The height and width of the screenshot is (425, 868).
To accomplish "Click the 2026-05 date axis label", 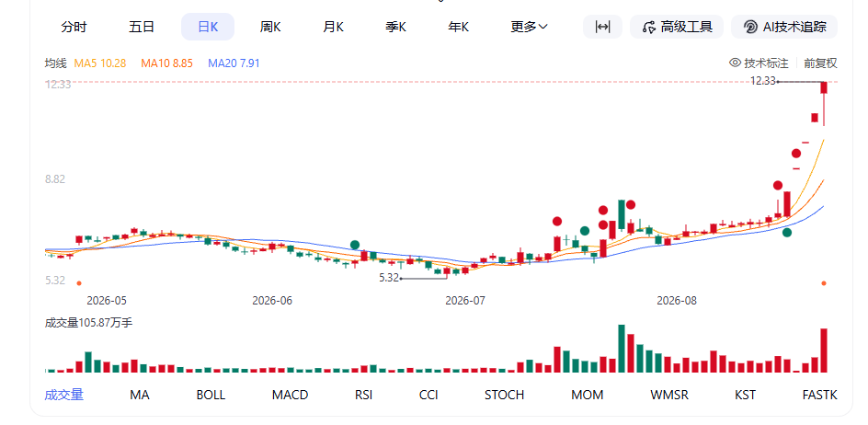I will [107, 301].
